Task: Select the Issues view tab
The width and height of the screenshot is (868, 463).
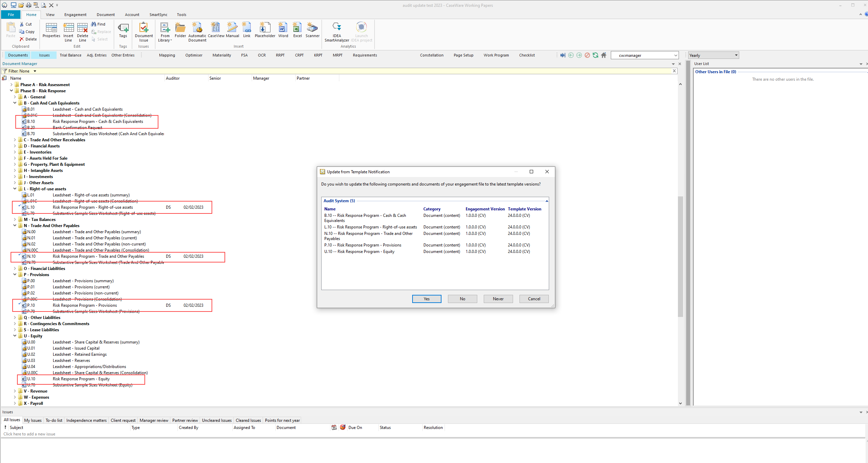Action: click(x=44, y=55)
